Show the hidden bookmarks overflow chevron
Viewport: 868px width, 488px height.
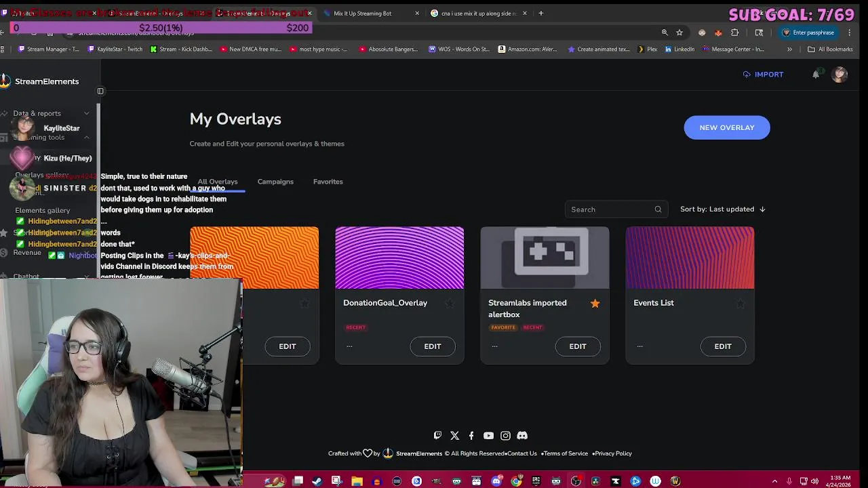(x=789, y=49)
